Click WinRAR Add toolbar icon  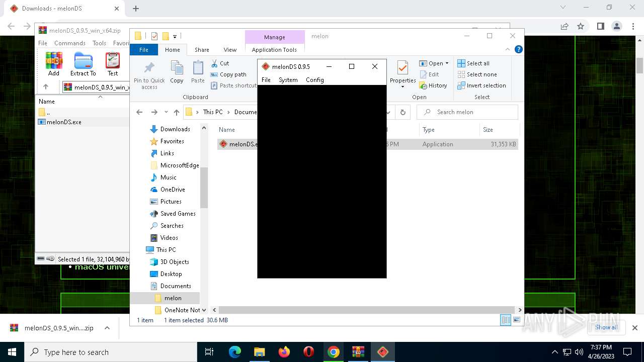pyautogui.click(x=54, y=64)
